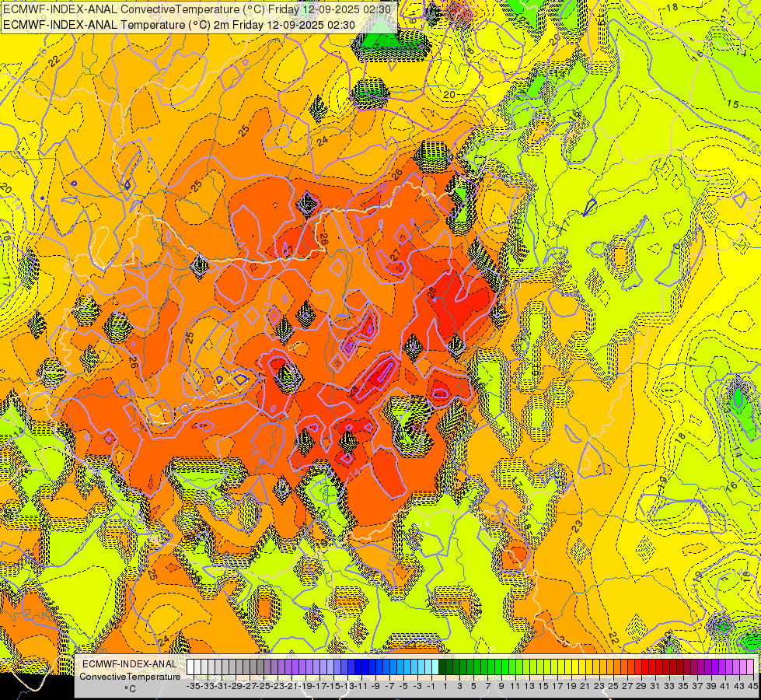
Task: Click legend value 15
Action: (x=543, y=686)
